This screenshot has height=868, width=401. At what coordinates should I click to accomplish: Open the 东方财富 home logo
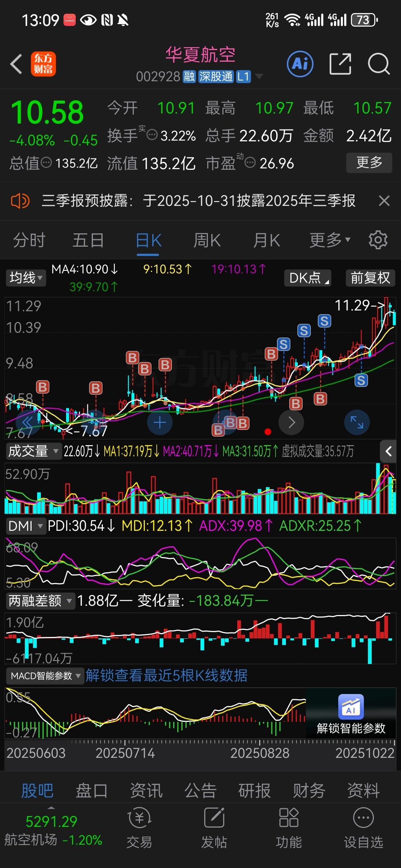43,64
